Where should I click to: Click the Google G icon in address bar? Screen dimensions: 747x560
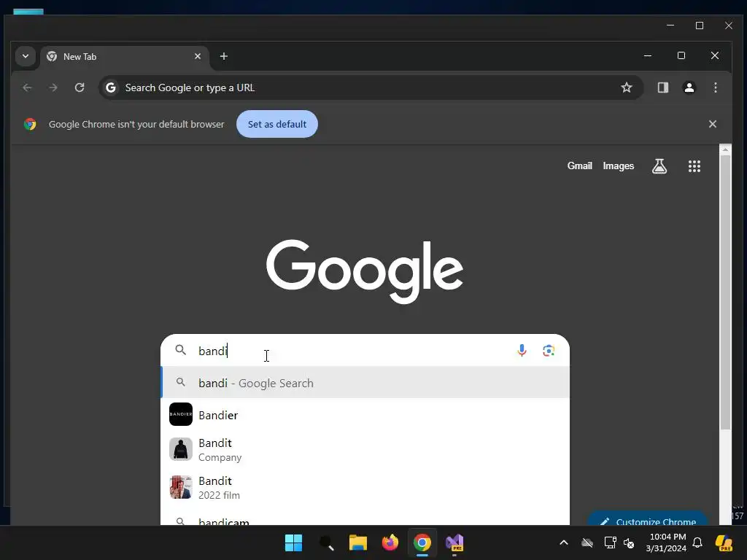pos(111,87)
